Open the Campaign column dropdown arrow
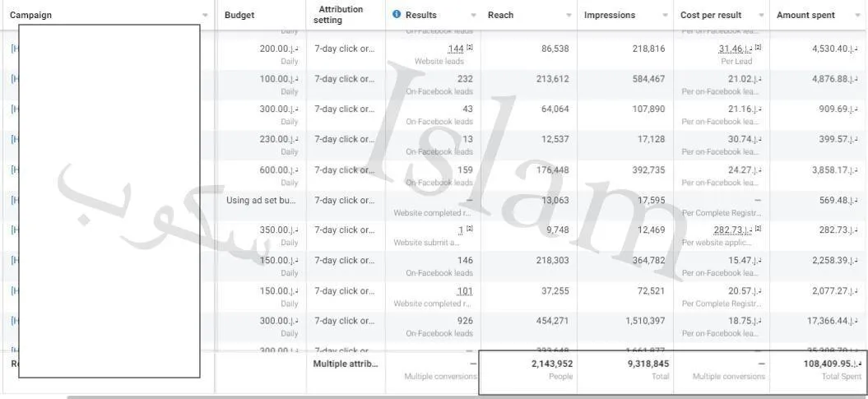Viewport: 868px width, 399px height. point(205,16)
